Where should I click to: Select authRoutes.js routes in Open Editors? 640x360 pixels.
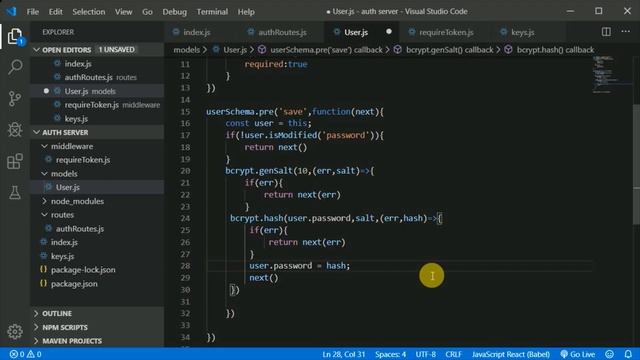[x=97, y=77]
